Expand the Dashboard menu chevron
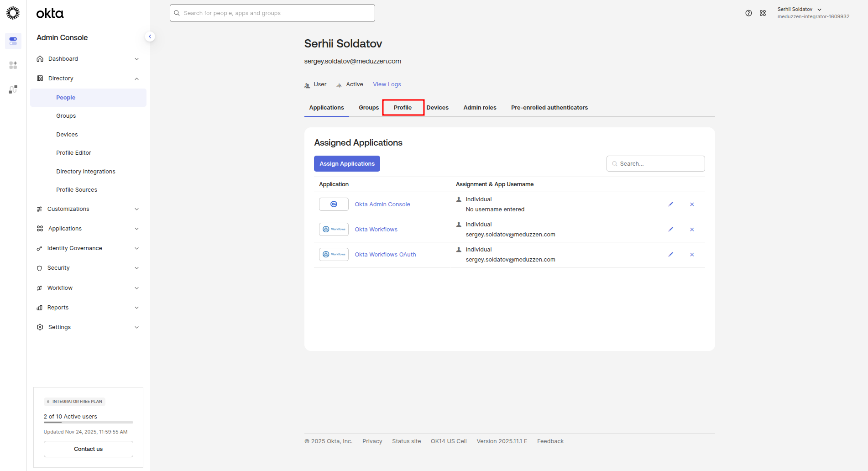 [x=136, y=59]
